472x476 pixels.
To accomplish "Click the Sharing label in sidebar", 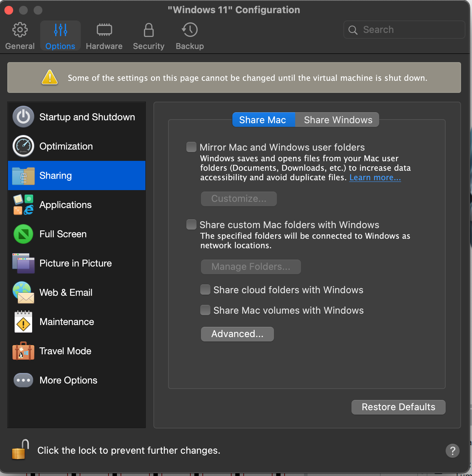I will tap(56, 175).
